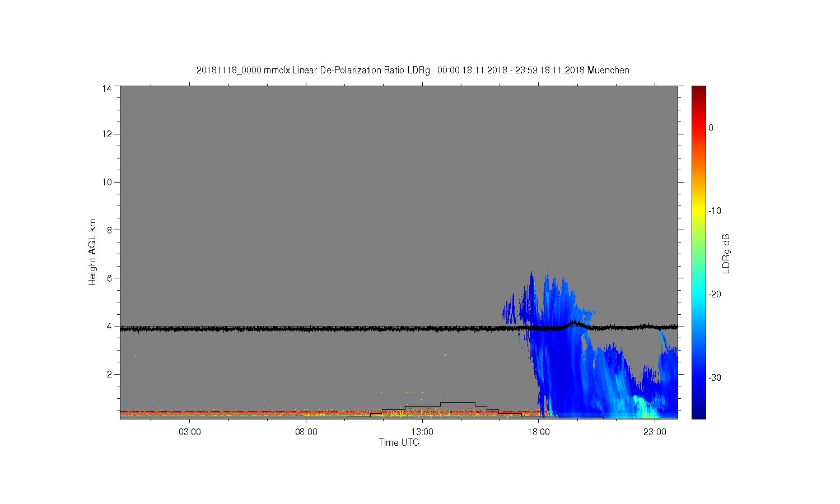This screenshot has height=504, width=840.
Task: Click the height axis value 14
Action: 107,88
